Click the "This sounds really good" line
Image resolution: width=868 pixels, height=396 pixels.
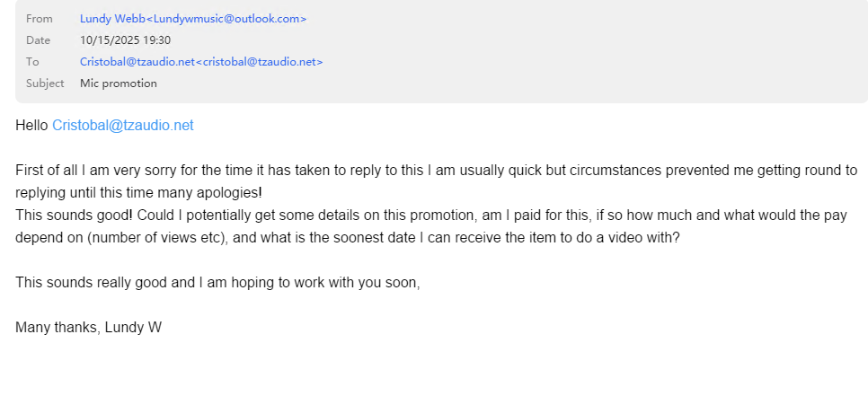(217, 283)
